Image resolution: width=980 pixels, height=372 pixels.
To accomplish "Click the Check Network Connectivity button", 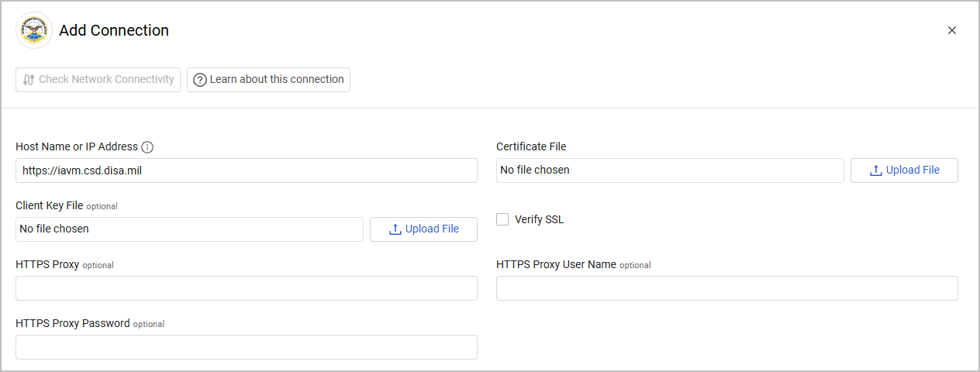I will point(98,80).
